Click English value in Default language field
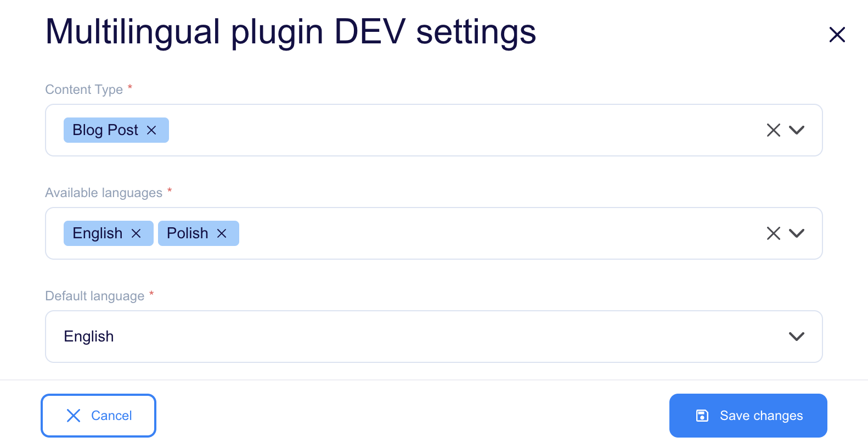 pyautogui.click(x=89, y=337)
